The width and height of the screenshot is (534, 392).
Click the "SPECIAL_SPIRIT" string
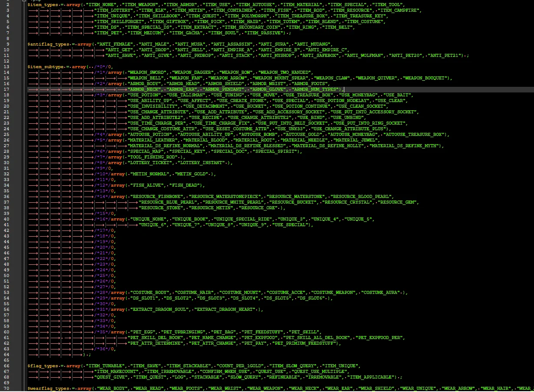point(275,151)
